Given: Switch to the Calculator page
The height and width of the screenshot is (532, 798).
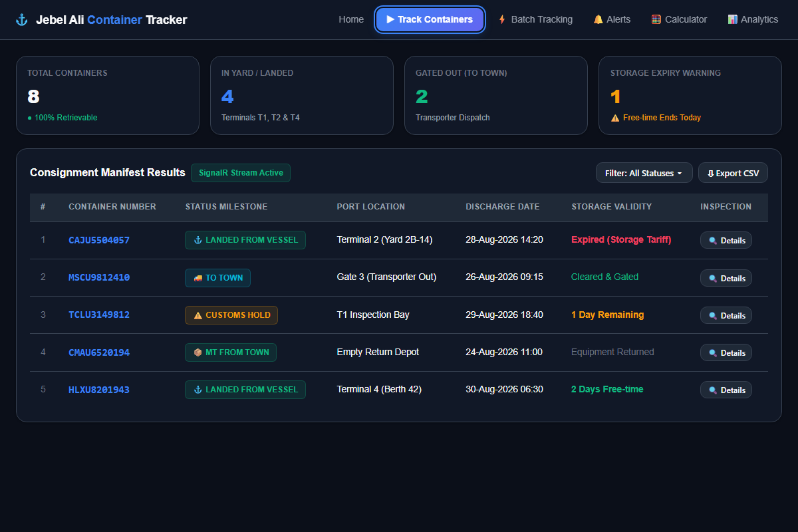Looking at the screenshot, I should 679,19.
